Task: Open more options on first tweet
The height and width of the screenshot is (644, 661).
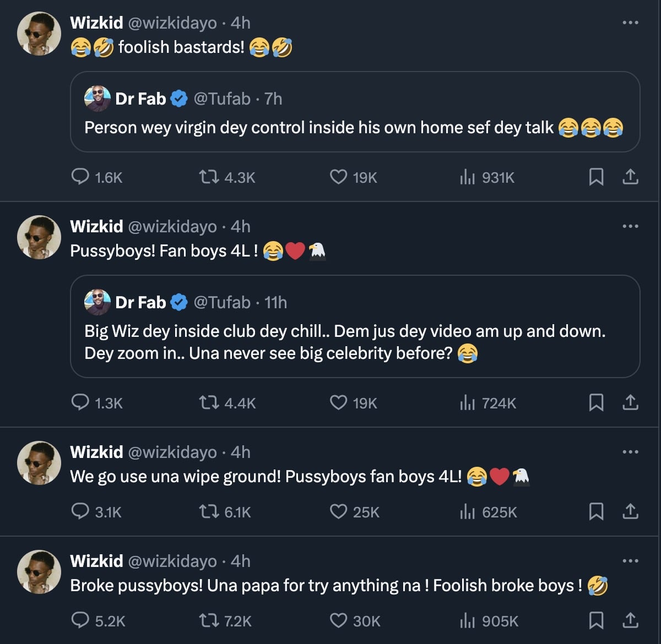Action: [x=630, y=23]
